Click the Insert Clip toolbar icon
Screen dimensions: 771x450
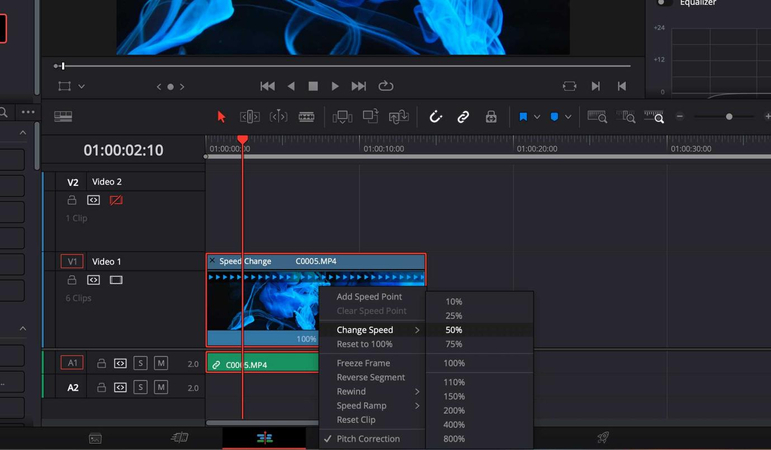(342, 117)
